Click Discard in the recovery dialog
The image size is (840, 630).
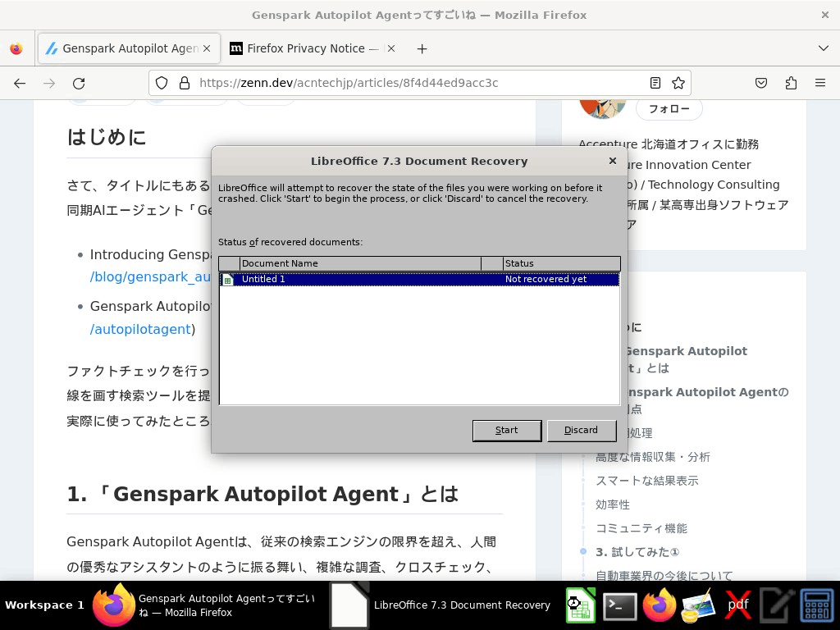pyautogui.click(x=581, y=430)
